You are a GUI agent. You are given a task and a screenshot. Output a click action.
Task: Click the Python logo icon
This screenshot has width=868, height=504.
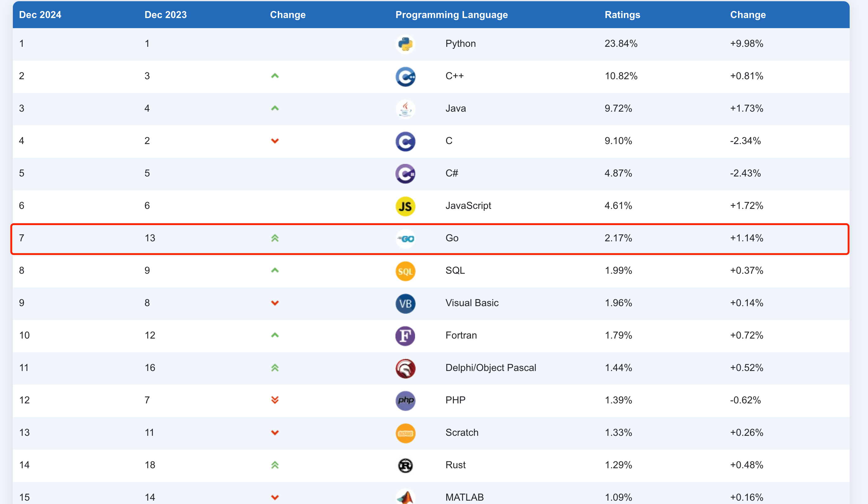(x=405, y=44)
